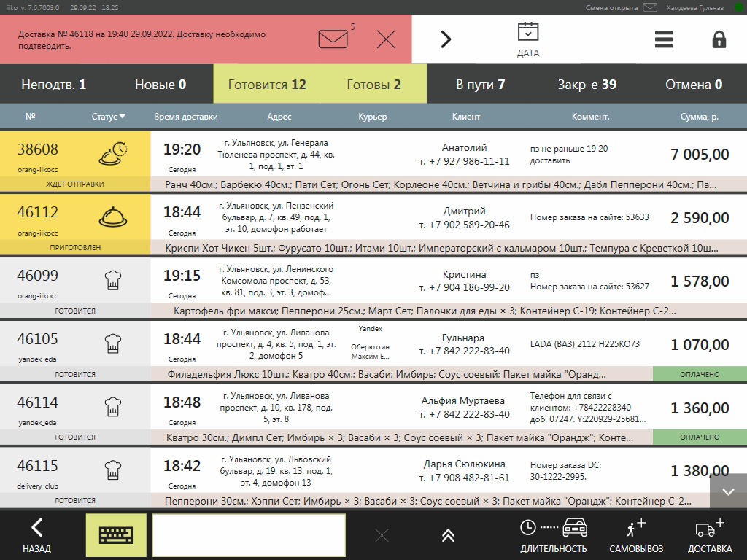Sort by the Статус column dropdown
Screen dimensions: 747x560
[x=109, y=117]
